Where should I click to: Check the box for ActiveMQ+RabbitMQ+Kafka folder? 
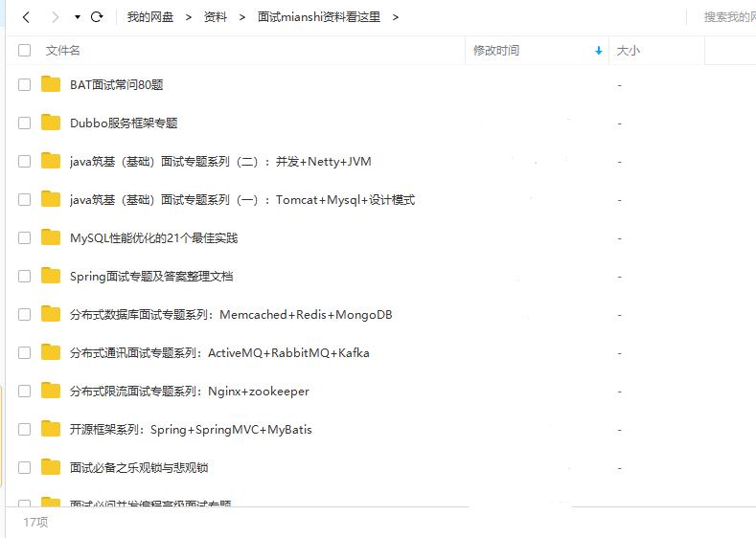tap(24, 353)
